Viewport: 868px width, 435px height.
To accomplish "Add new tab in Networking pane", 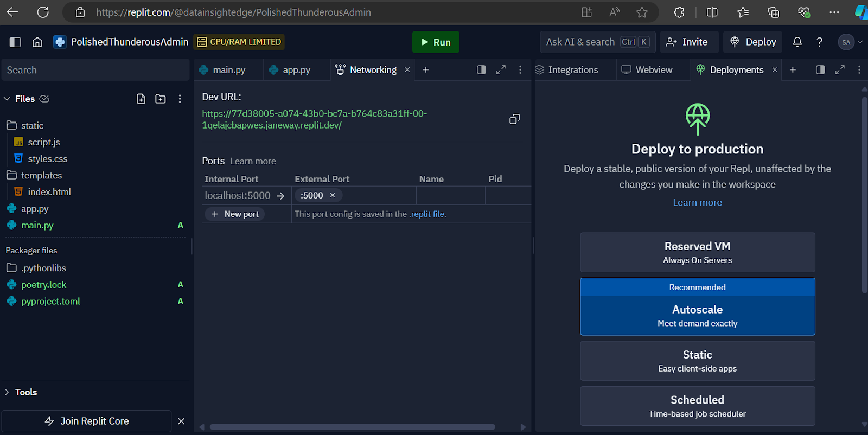I will click(426, 70).
